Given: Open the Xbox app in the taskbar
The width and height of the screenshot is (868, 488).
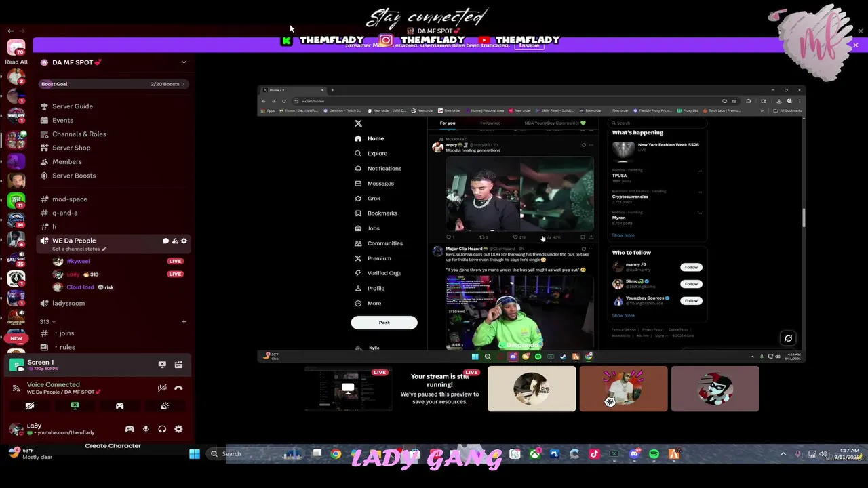Looking at the screenshot, I should (x=535, y=454).
